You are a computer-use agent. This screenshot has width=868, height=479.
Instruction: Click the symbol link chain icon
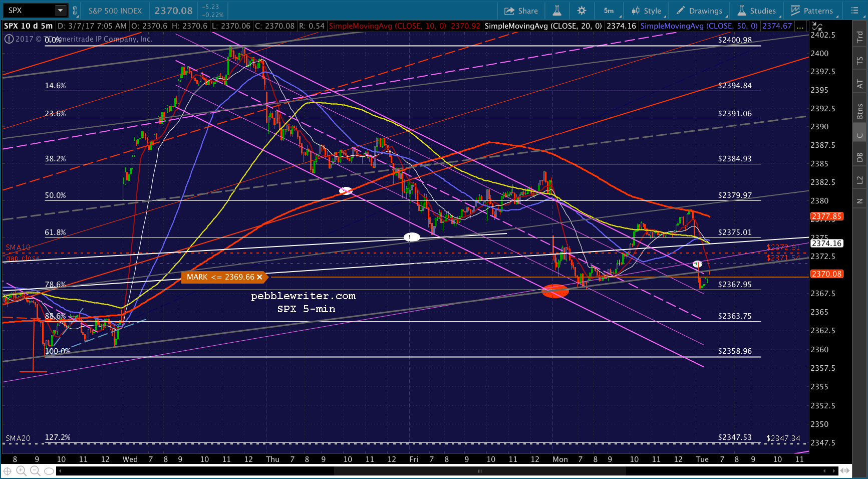(x=75, y=11)
